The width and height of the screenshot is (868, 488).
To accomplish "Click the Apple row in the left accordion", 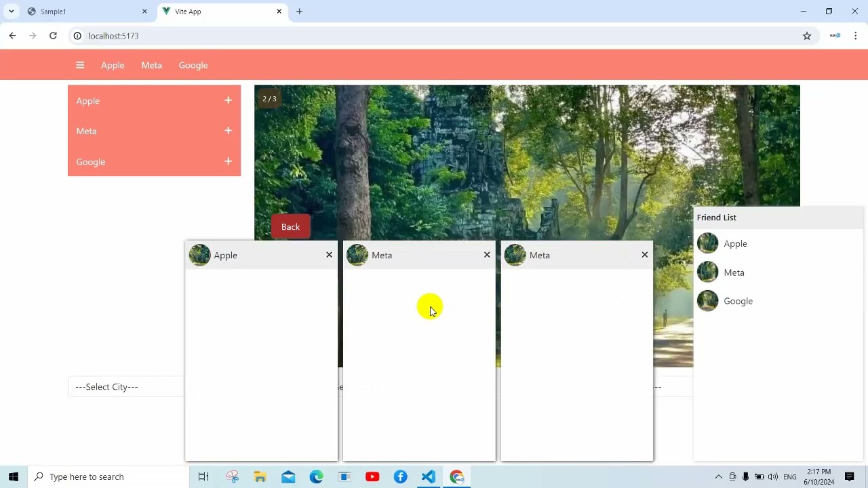I will 154,100.
